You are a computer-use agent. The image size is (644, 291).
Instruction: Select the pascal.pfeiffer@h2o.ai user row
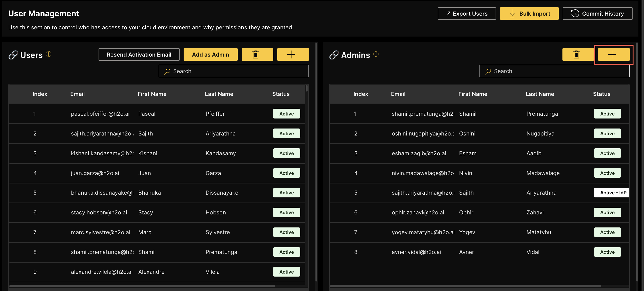tap(100, 114)
